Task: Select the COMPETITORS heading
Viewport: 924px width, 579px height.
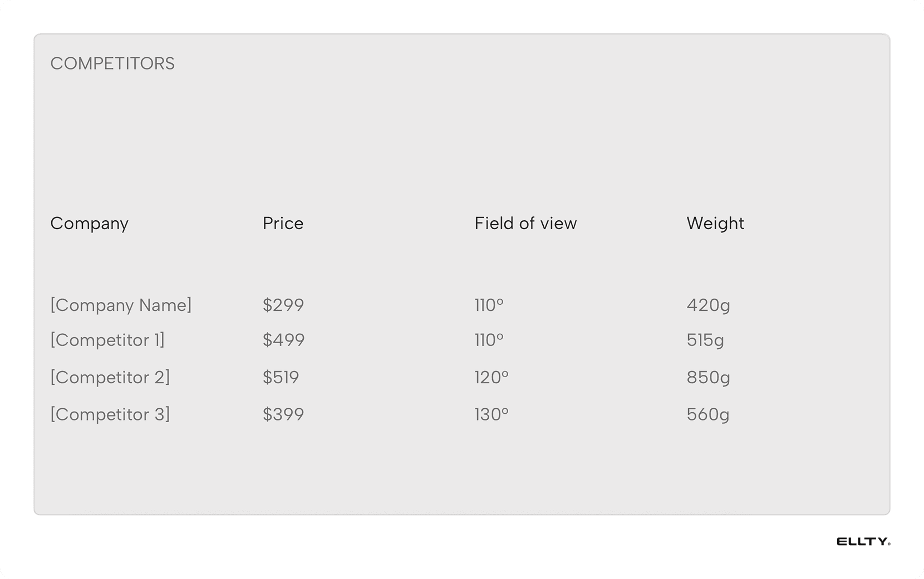Action: click(112, 63)
